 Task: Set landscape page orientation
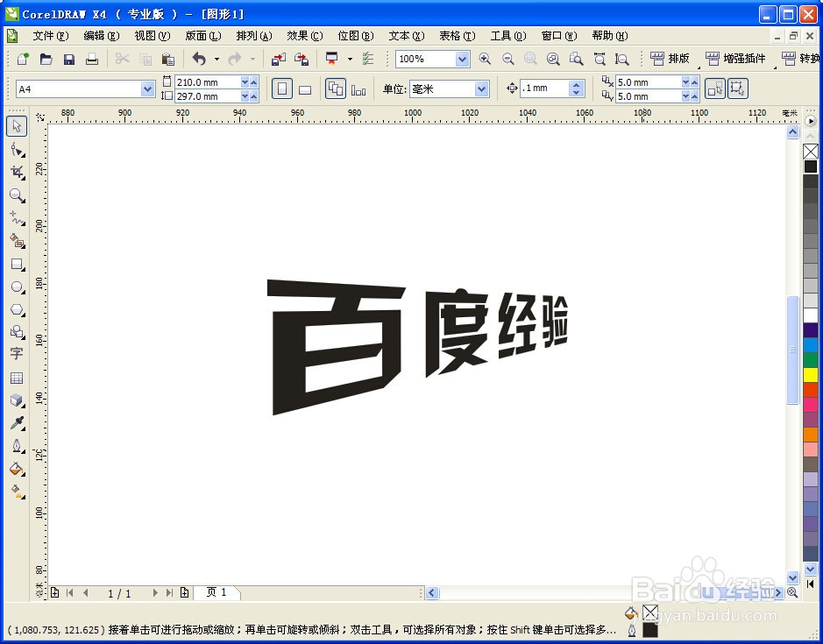pyautogui.click(x=305, y=89)
